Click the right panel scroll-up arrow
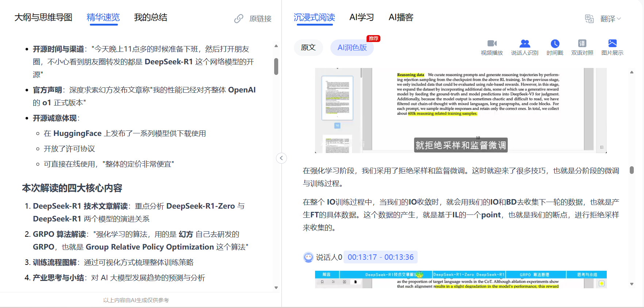Image resolution: width=644 pixels, height=308 pixels. [x=632, y=72]
